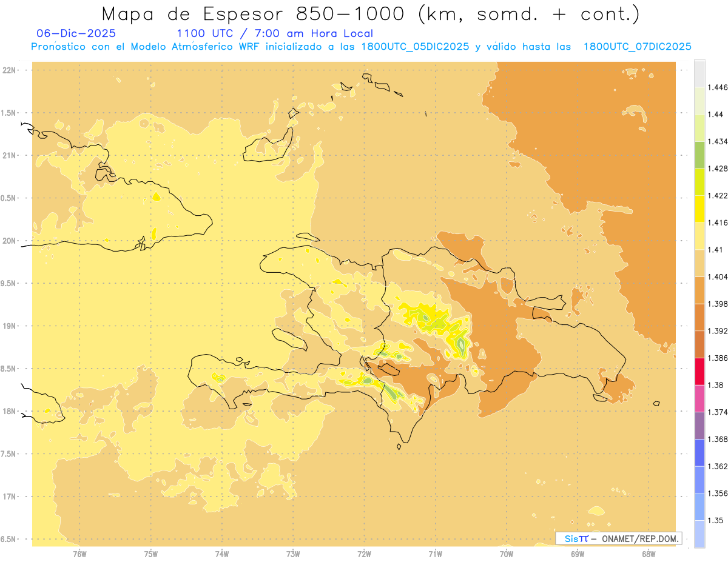Click the '19N' latitude label
The width and height of the screenshot is (728, 562).
tap(10, 326)
